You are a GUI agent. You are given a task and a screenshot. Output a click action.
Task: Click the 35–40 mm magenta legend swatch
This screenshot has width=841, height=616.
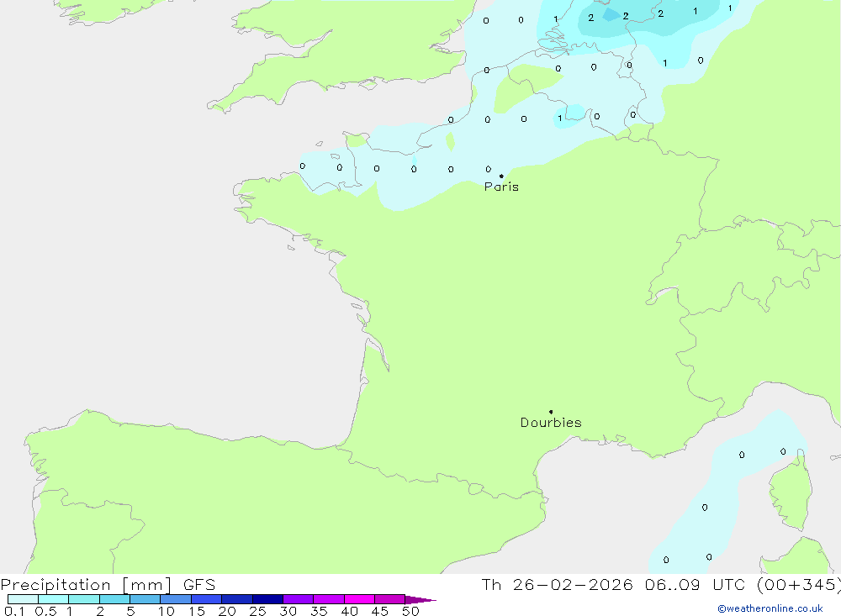pyautogui.click(x=329, y=599)
